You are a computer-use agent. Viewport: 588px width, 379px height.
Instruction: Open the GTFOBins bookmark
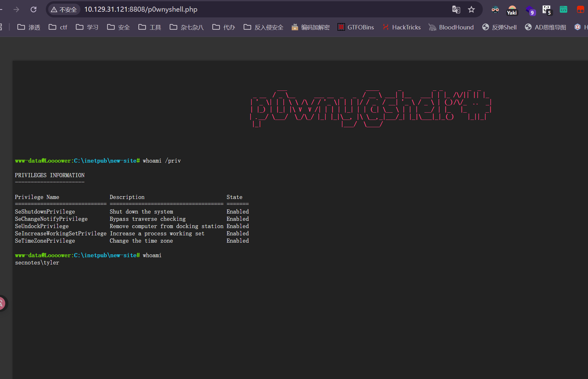(356, 27)
